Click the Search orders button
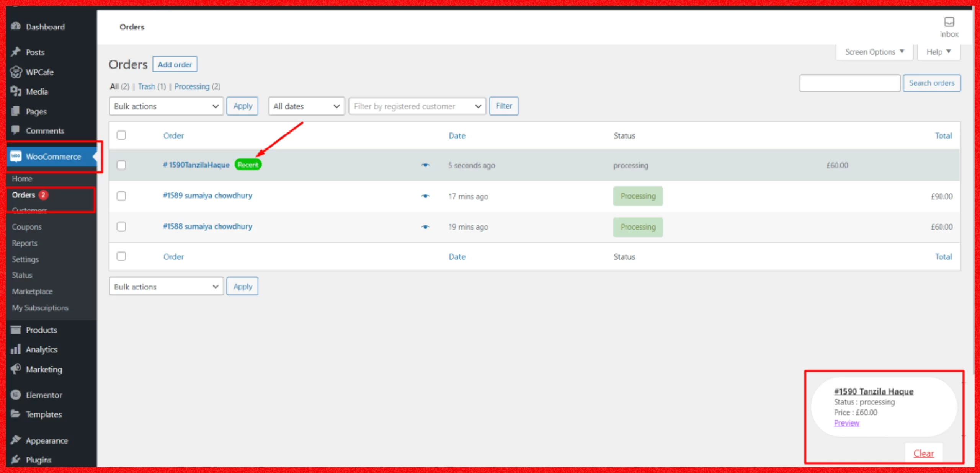Image resolution: width=980 pixels, height=473 pixels. click(x=932, y=83)
